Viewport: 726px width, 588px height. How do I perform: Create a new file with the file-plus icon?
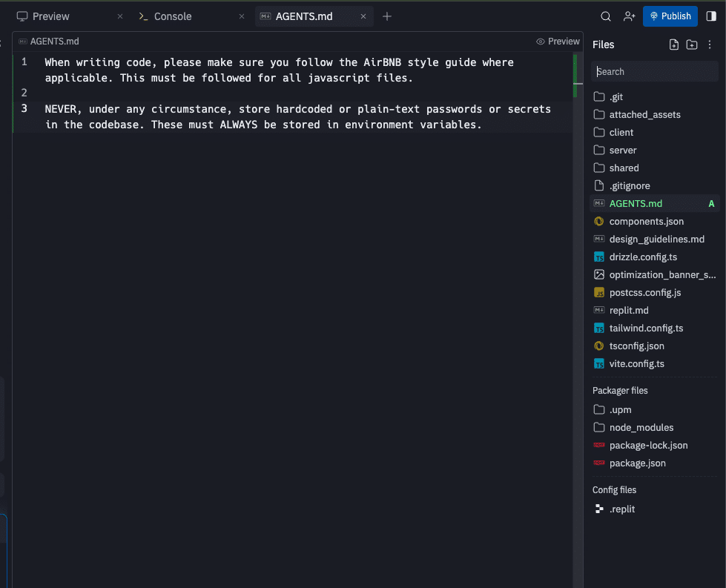coord(673,44)
